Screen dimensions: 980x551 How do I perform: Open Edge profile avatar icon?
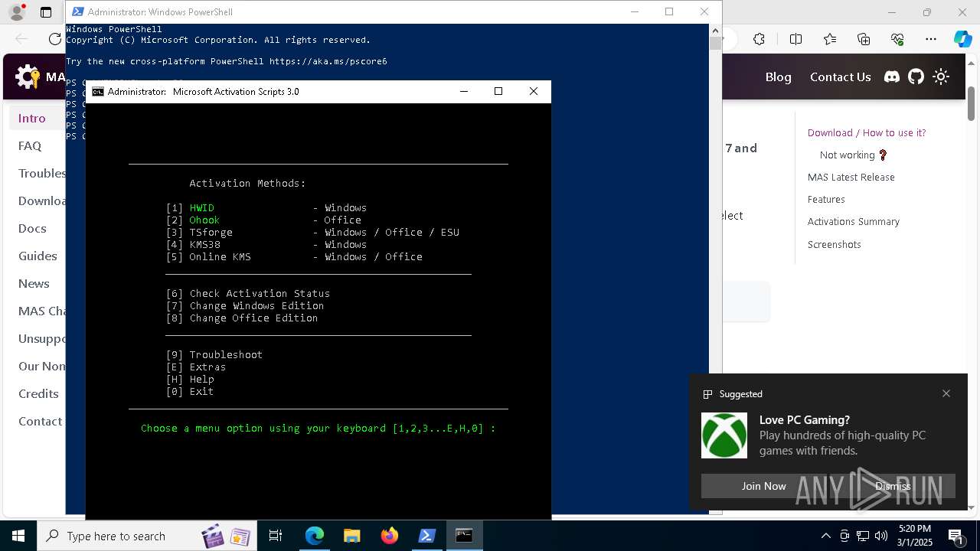[x=16, y=12]
